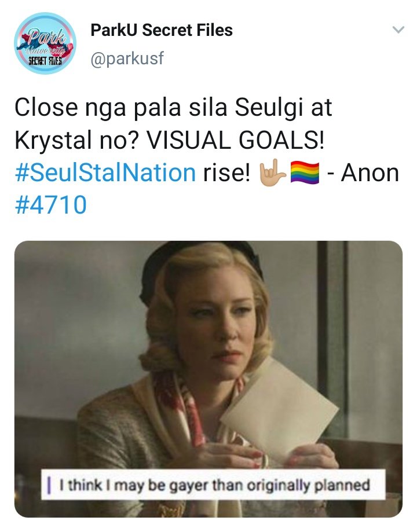The width and height of the screenshot is (417, 532).
Task: Click the word 'rise!' after the hashtag
Action: 226,173
